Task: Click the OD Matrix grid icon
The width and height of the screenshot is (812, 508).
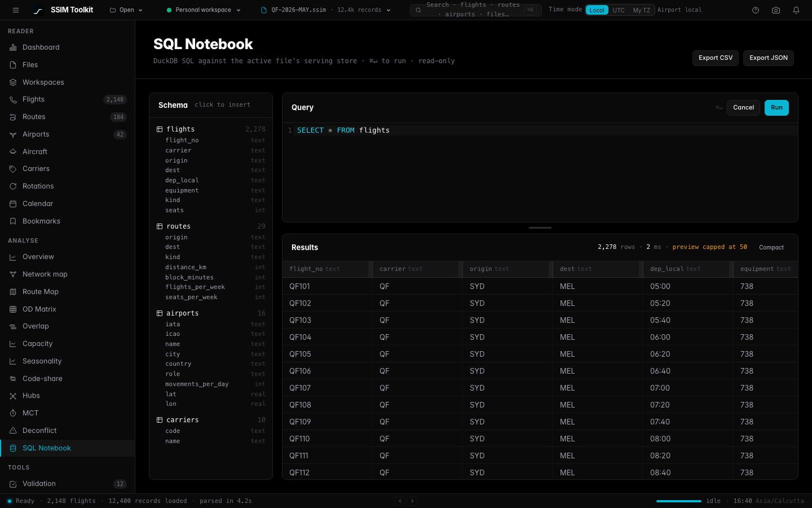Action: point(13,309)
